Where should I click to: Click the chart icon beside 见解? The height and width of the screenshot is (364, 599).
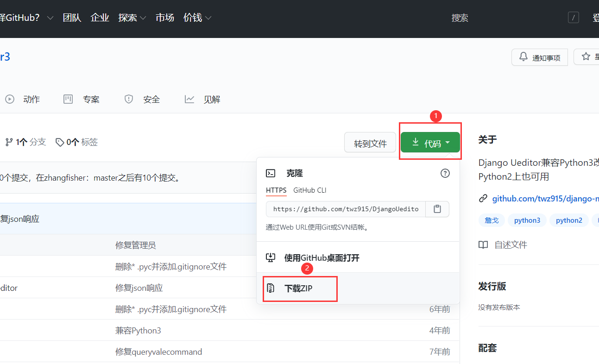tap(189, 99)
